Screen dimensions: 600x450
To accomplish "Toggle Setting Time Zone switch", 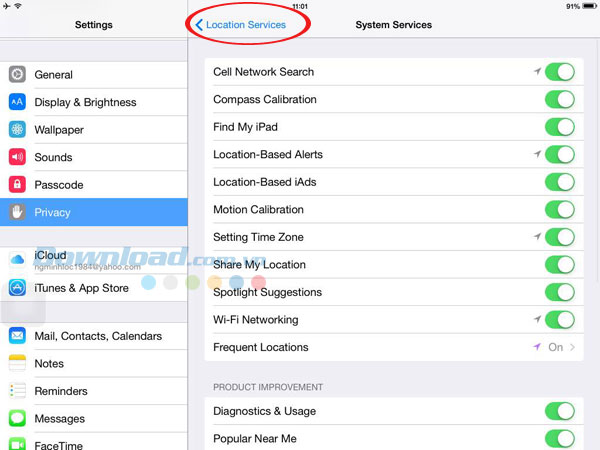I will [560, 237].
